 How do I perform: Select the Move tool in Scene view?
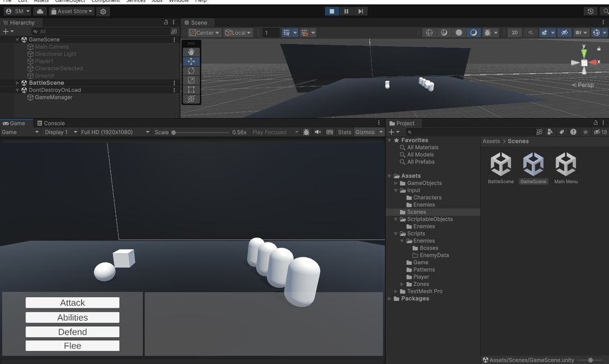click(x=191, y=61)
